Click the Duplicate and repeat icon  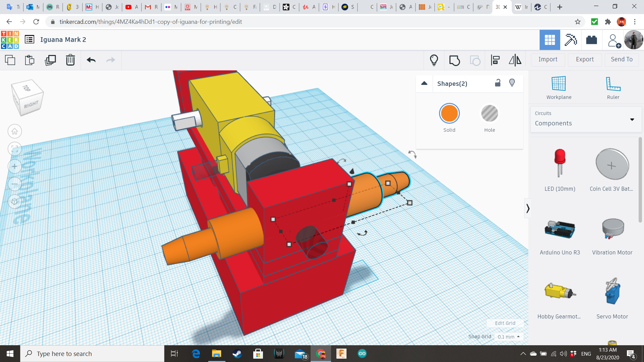pos(50,60)
